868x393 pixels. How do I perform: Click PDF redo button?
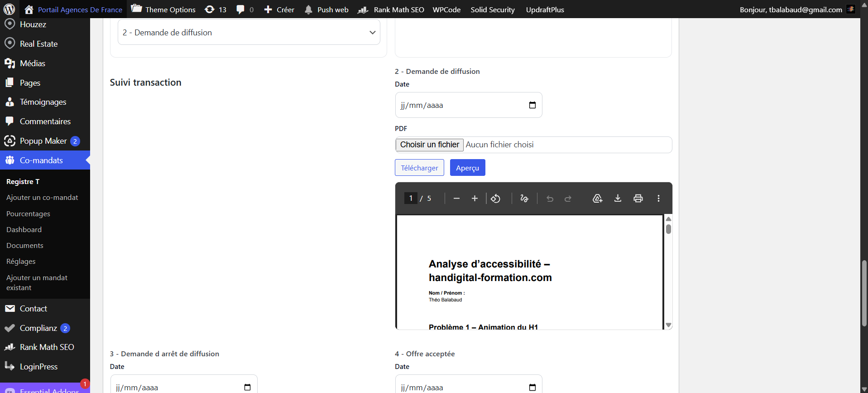pos(568,199)
